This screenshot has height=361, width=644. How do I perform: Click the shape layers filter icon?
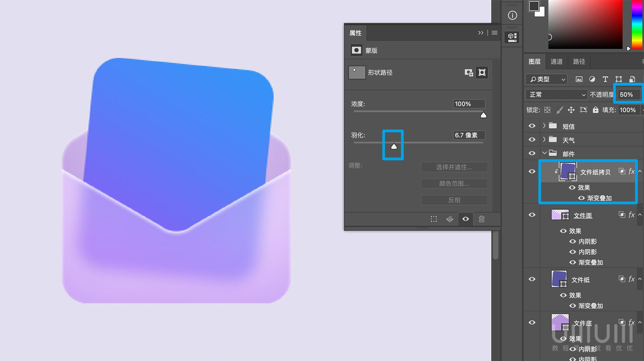click(x=619, y=79)
